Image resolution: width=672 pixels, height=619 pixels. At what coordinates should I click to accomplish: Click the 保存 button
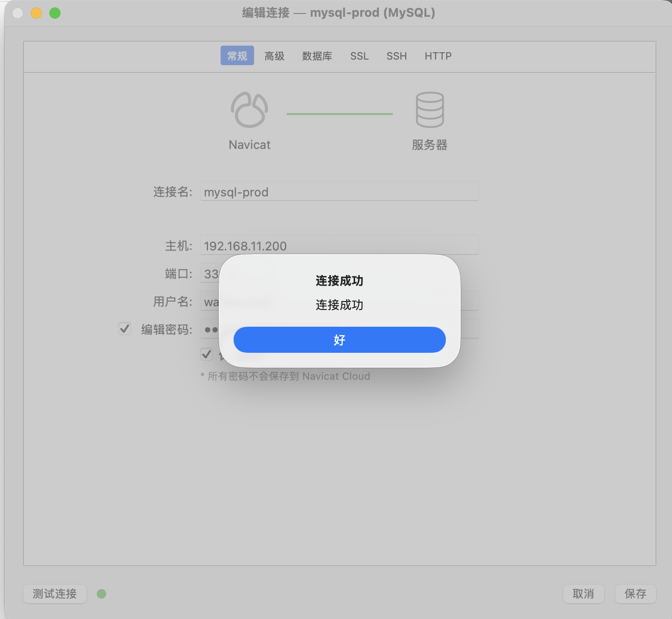(x=635, y=594)
